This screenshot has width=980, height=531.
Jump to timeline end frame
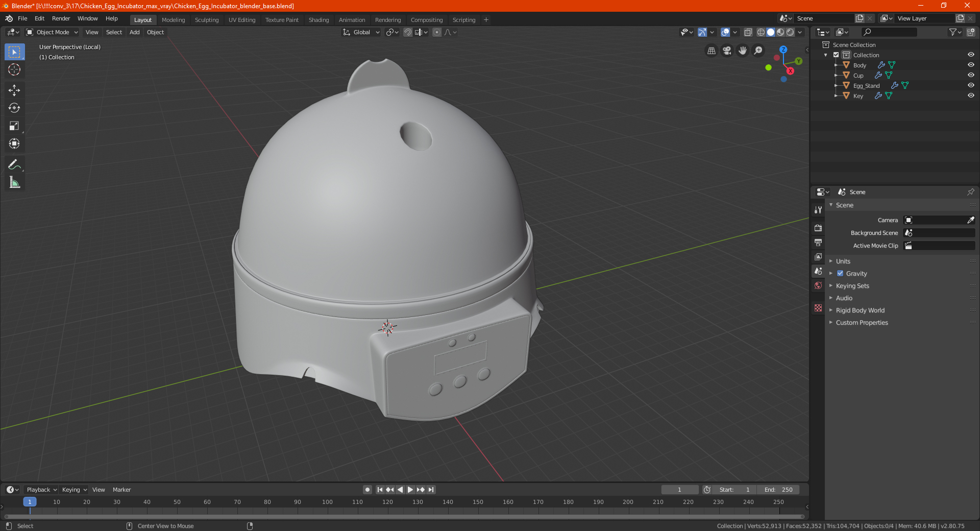click(x=431, y=490)
